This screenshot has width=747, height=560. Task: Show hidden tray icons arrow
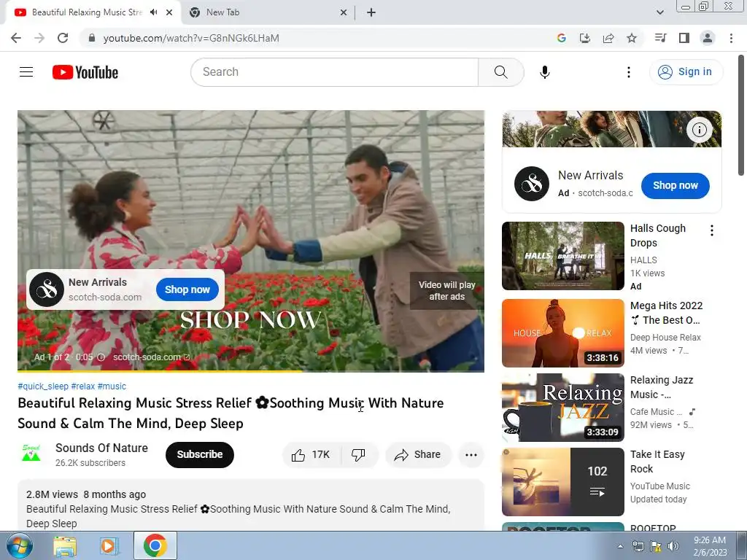620,546
